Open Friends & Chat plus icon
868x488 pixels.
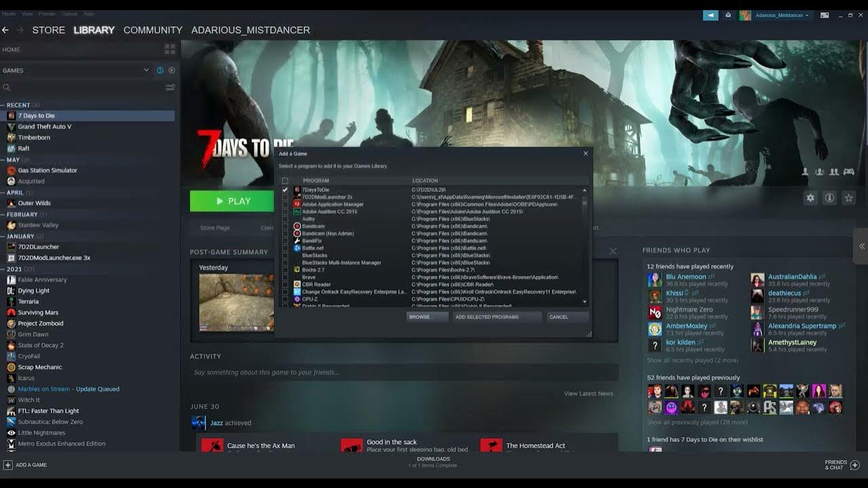[x=854, y=465]
